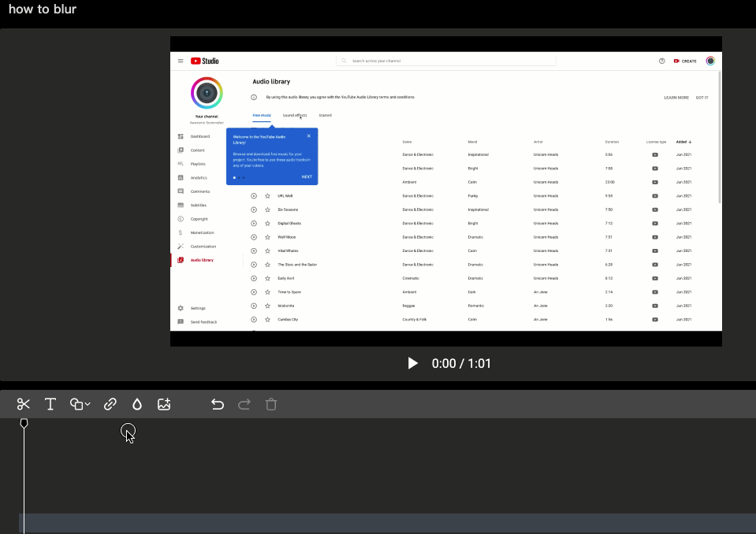Undo the last edit
Screen dimensions: 756x534
point(217,404)
